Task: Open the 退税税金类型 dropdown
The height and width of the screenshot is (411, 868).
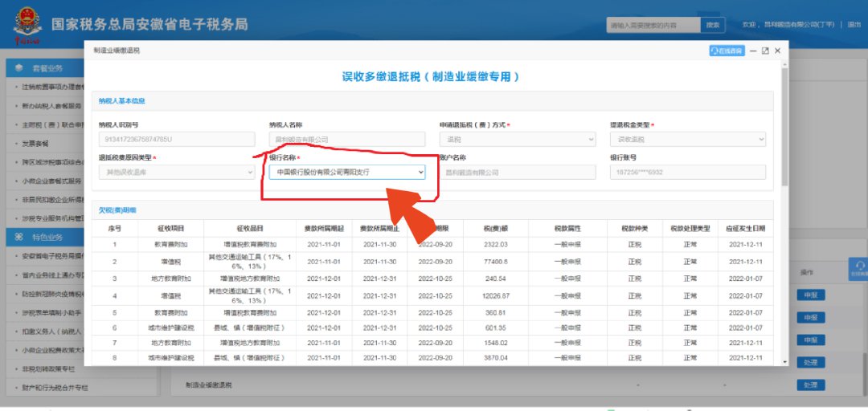Action: 687,140
